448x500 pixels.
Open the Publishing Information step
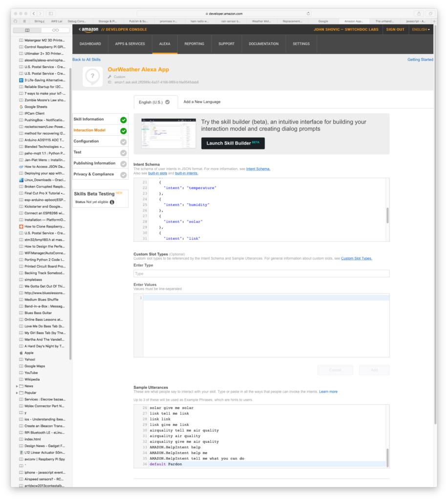point(100,164)
